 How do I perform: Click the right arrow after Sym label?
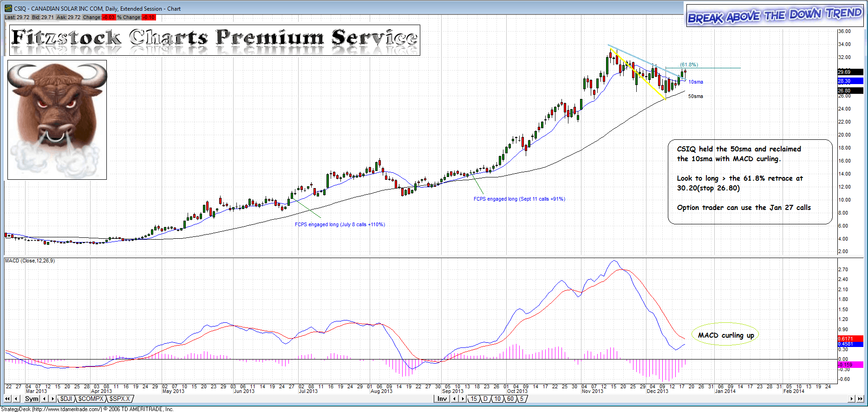click(x=52, y=399)
